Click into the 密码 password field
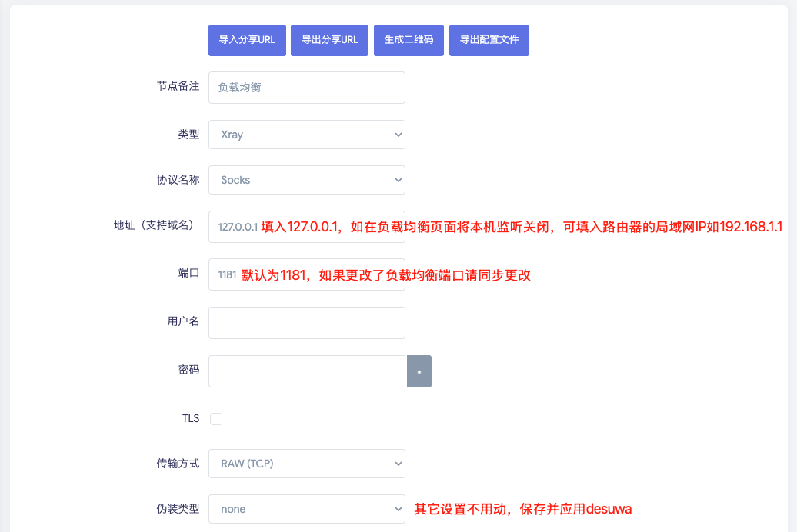Image resolution: width=797 pixels, height=532 pixels. (x=306, y=371)
